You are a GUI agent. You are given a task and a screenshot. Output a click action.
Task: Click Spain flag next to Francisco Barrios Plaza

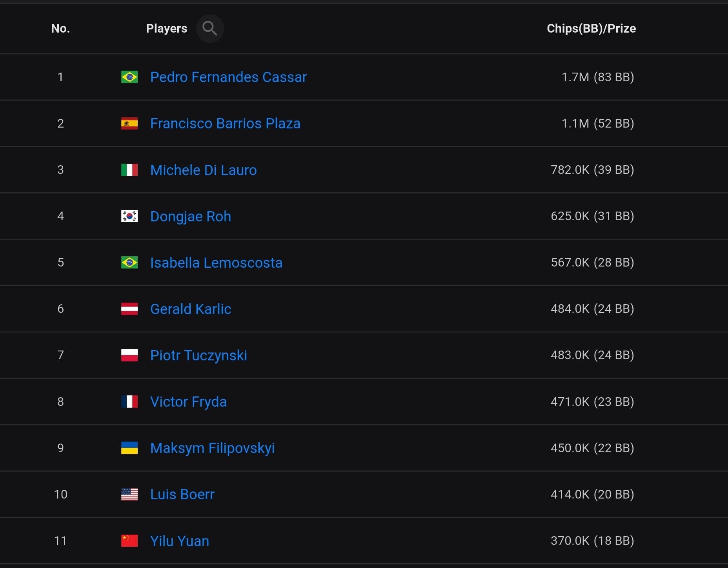tap(129, 124)
